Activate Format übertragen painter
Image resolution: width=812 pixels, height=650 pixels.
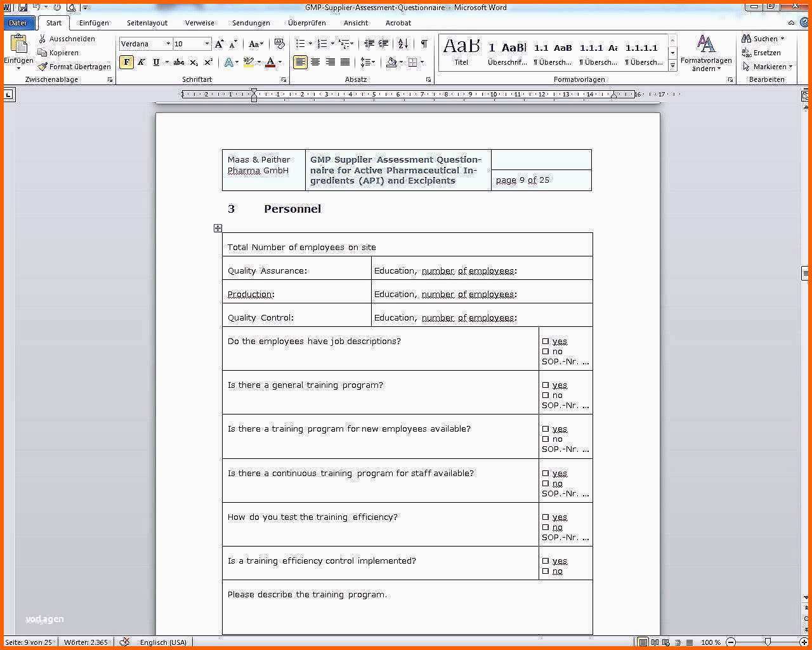(x=74, y=67)
